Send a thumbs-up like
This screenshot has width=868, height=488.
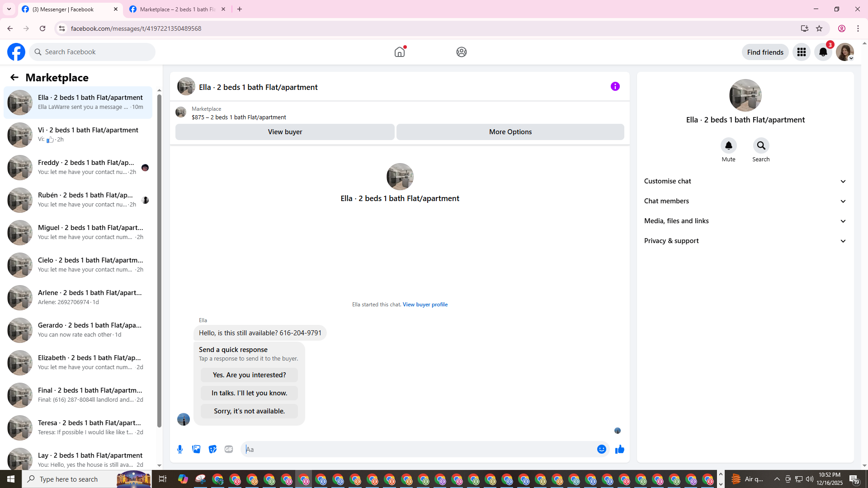tap(619, 449)
